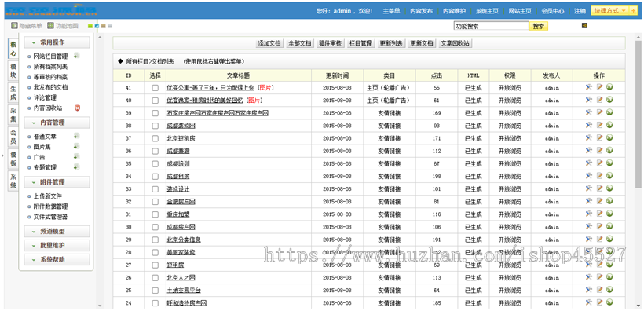Tick the checkbox for article ID 41
The height and width of the screenshot is (311, 644).
155,87
